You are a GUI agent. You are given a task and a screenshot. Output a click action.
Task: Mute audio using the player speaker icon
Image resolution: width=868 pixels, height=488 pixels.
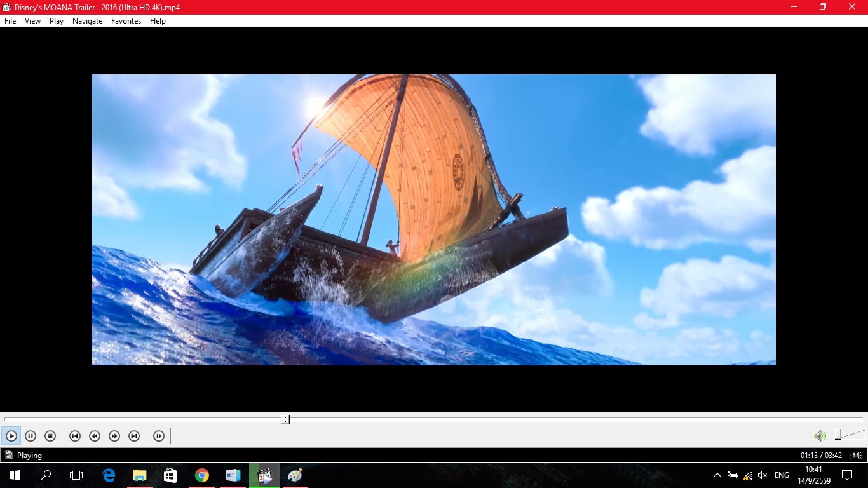820,436
